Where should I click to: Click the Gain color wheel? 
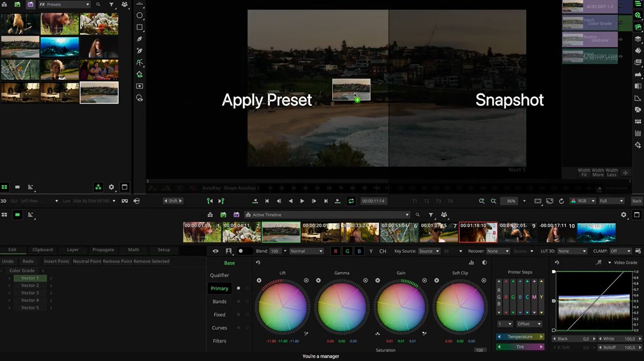(401, 307)
